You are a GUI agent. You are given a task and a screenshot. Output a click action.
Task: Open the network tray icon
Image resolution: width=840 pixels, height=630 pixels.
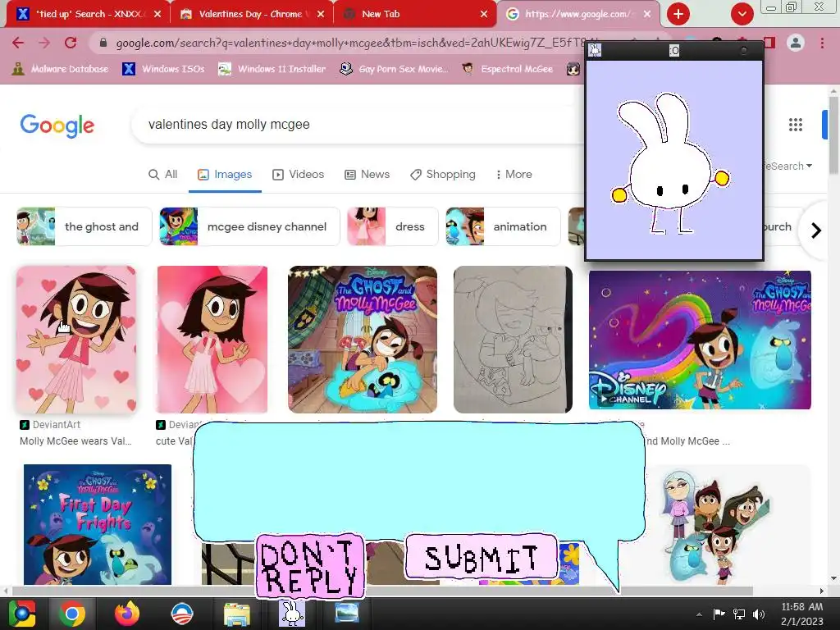pos(739,614)
